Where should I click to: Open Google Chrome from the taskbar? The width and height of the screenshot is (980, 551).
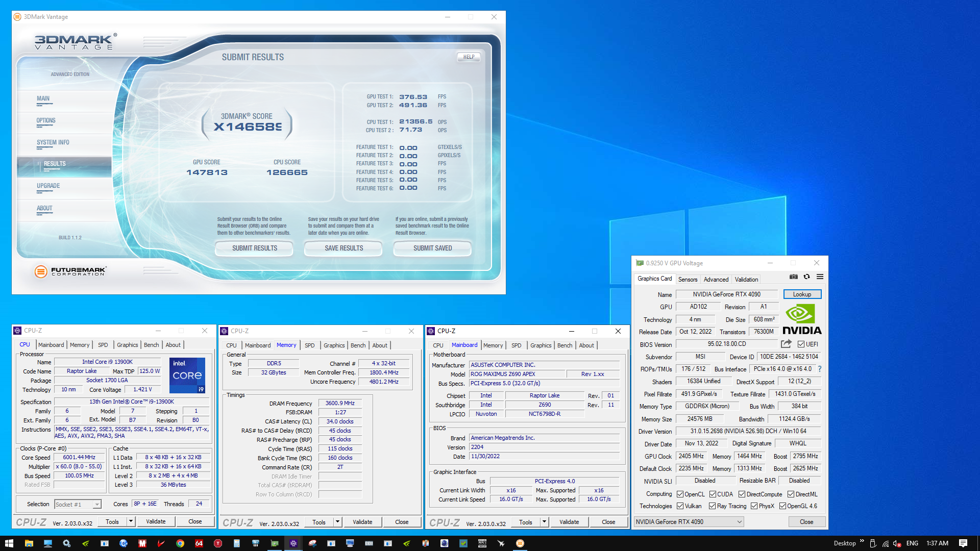(180, 543)
